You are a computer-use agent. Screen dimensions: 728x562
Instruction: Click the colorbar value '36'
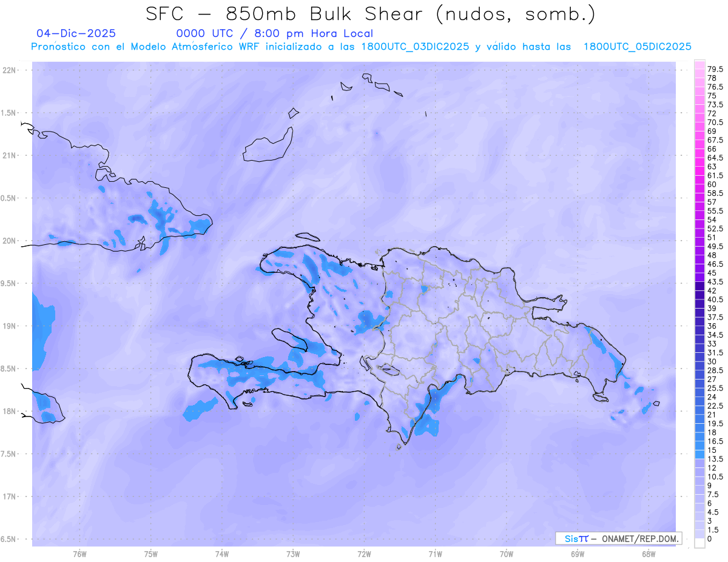pyautogui.click(x=712, y=326)
